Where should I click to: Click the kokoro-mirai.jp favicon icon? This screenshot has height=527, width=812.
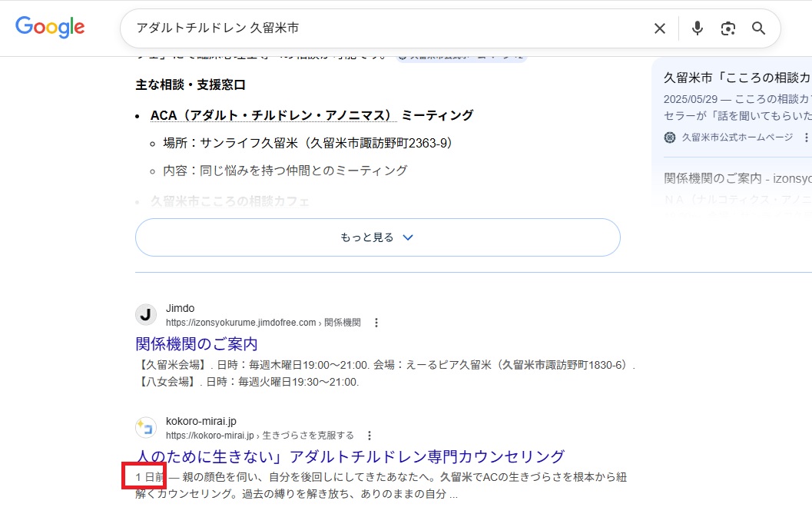(146, 428)
